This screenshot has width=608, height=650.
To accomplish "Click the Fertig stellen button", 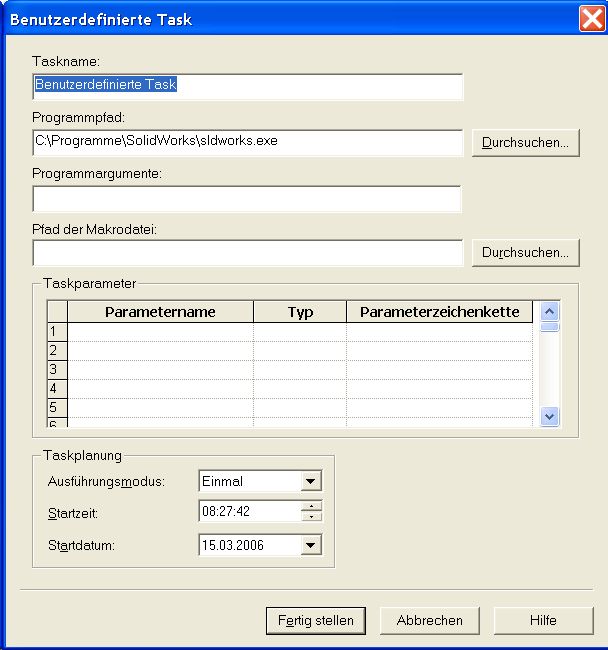I will click(316, 621).
